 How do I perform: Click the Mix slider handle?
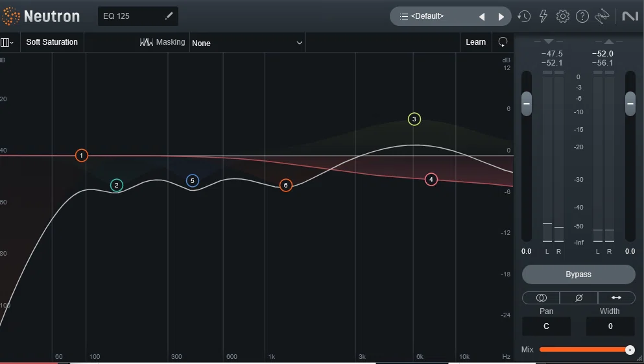click(630, 350)
